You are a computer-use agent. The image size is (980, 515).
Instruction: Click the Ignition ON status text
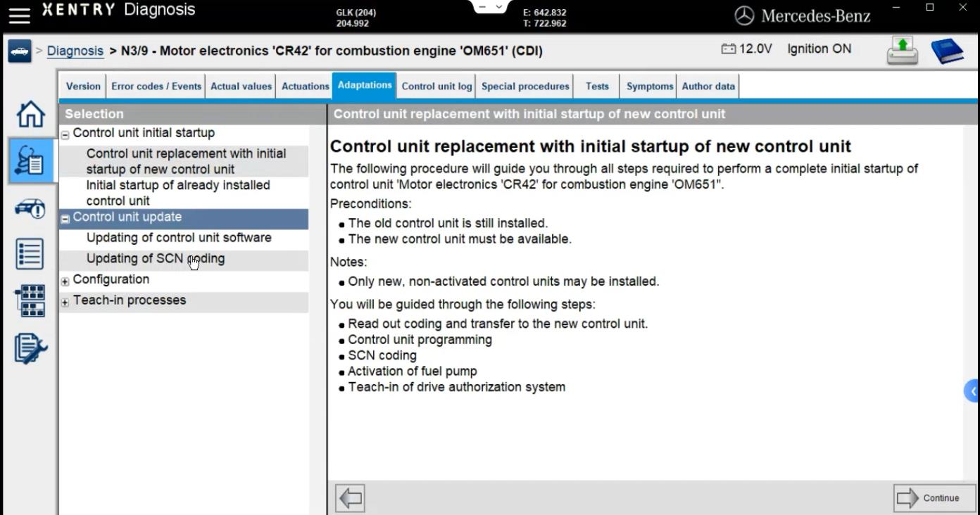tap(819, 49)
